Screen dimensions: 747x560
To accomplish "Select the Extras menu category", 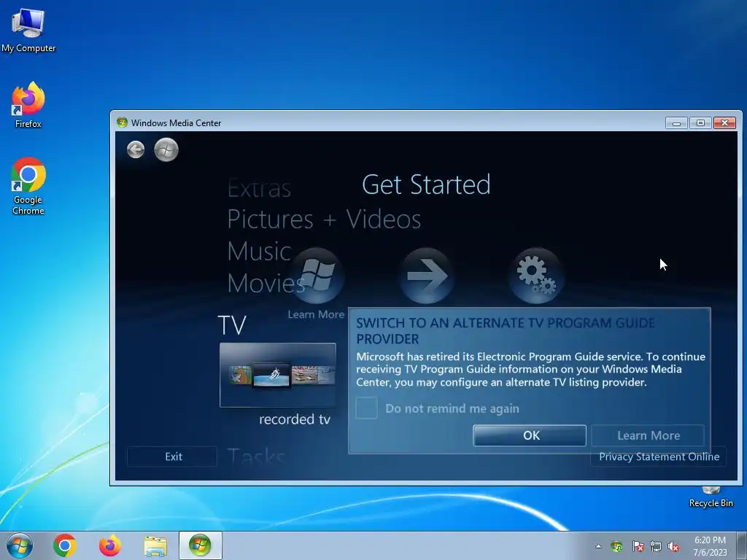I will [259, 188].
